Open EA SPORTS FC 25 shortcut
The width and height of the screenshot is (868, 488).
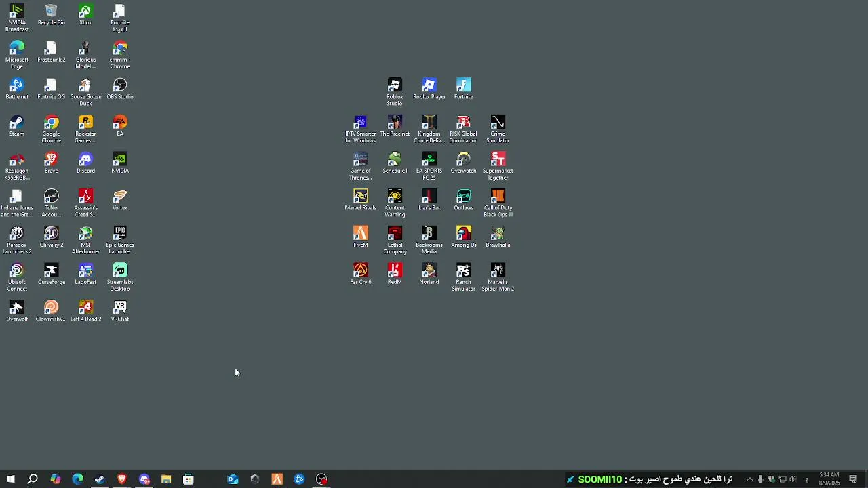point(429,167)
